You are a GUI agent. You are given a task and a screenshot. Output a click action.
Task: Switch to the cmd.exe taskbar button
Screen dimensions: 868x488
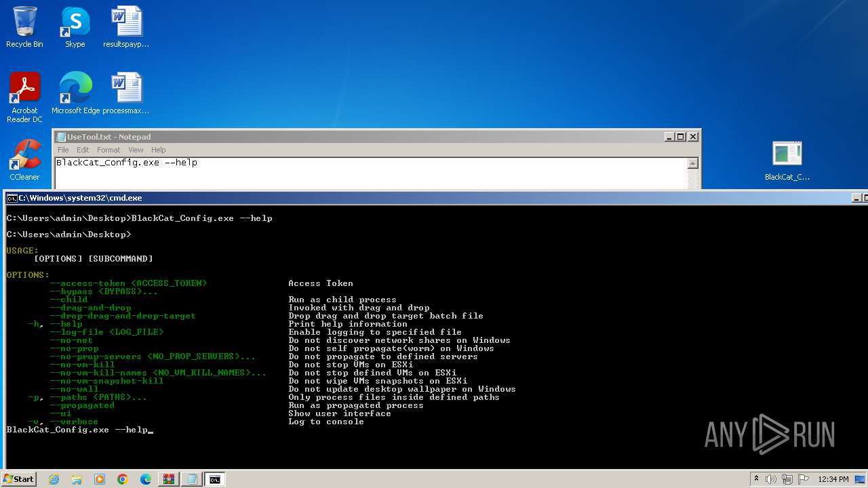point(215,479)
